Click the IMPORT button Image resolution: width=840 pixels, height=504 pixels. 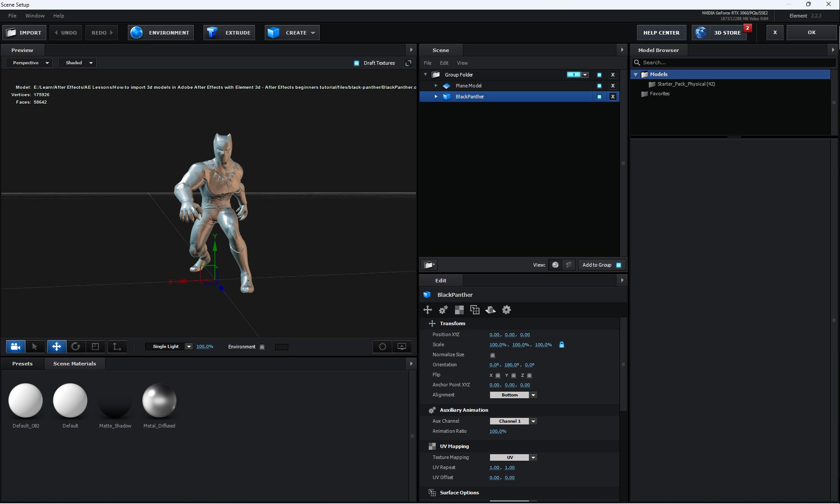click(24, 33)
